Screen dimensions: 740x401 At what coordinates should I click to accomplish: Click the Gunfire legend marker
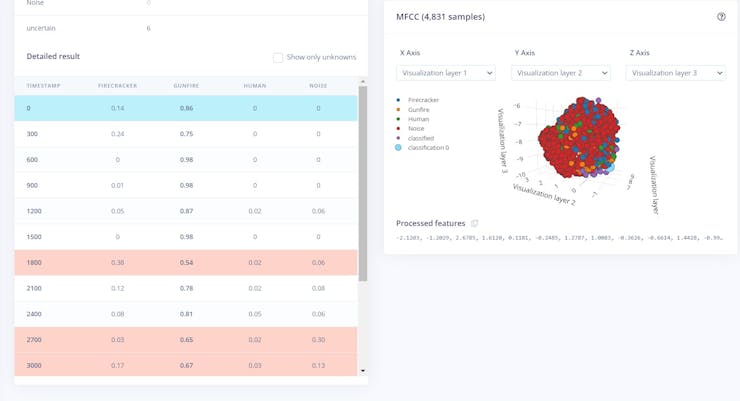pos(400,108)
